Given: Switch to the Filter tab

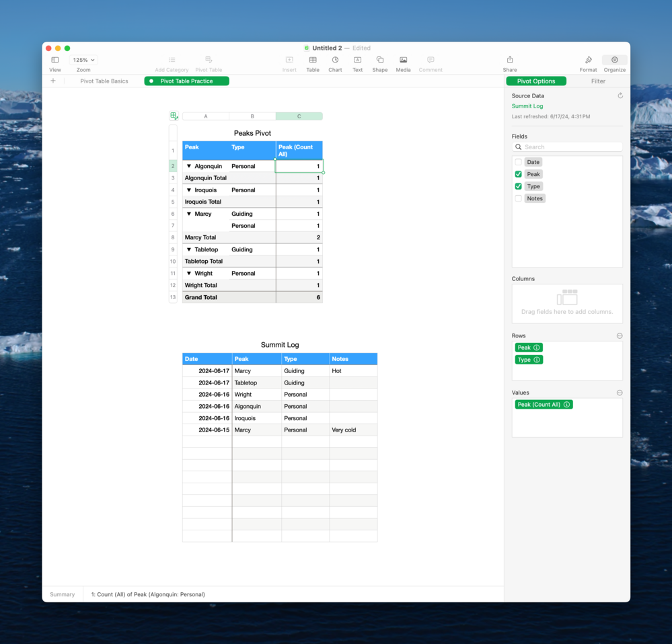Looking at the screenshot, I should [x=598, y=81].
